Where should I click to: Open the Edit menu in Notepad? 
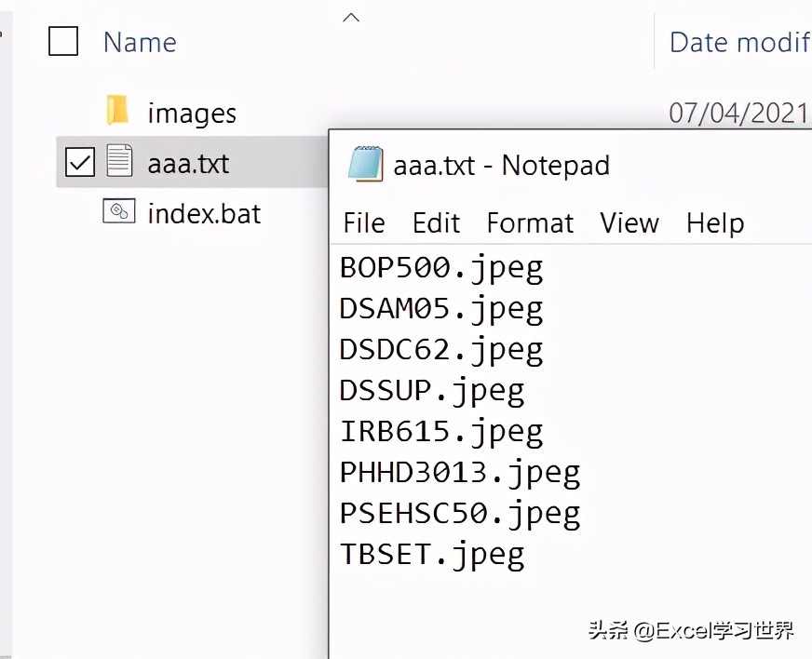(436, 223)
